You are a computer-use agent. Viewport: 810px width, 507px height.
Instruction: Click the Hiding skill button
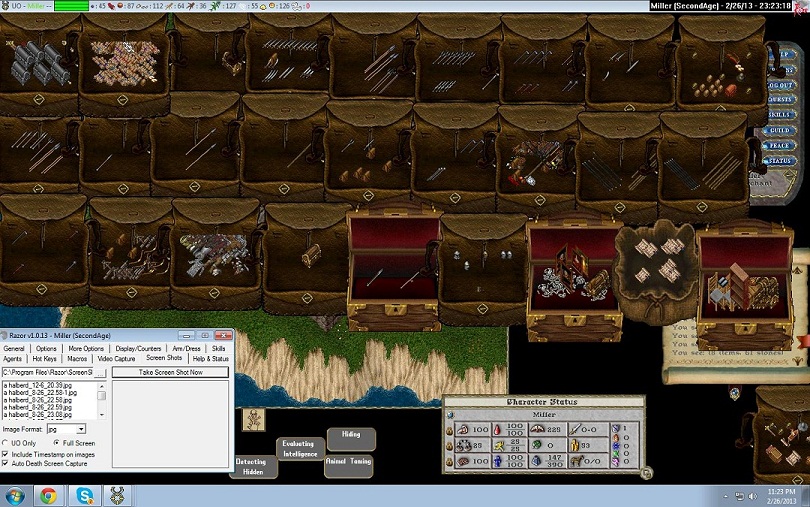tap(351, 437)
